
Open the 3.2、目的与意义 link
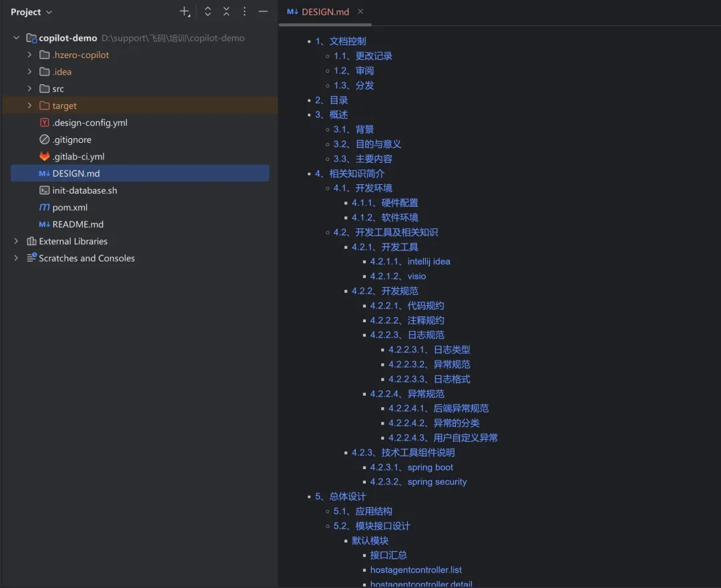367,144
